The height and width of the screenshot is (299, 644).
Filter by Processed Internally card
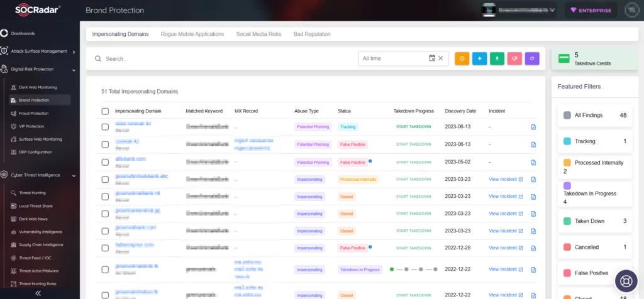[x=595, y=167]
